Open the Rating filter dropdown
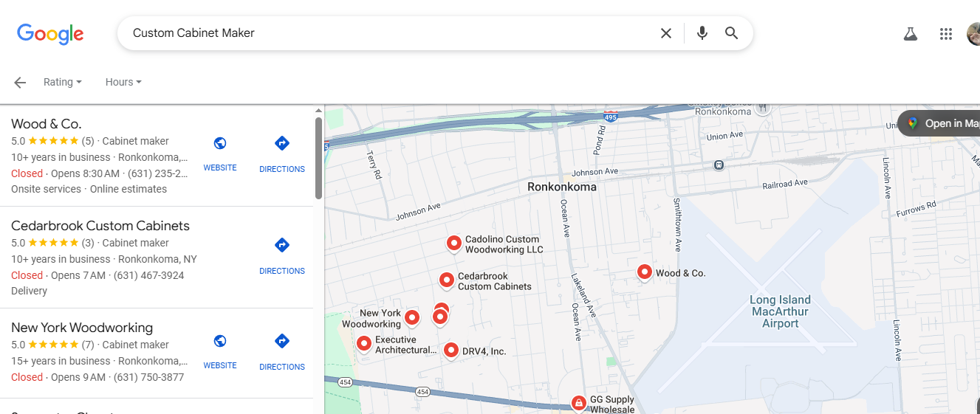The image size is (980, 414). (63, 82)
